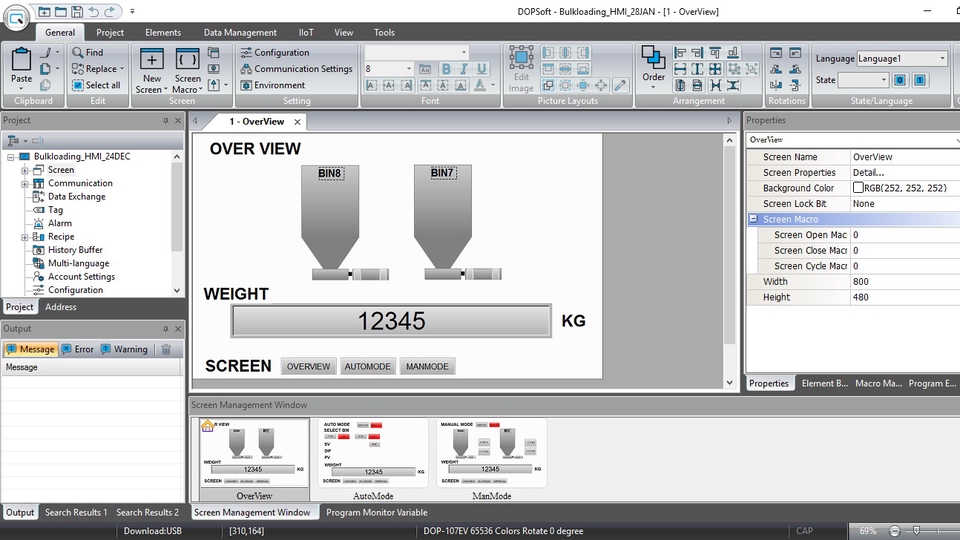This screenshot has width=960, height=540.
Task: Select the AutoMode screen thumbnail
Action: (x=373, y=453)
